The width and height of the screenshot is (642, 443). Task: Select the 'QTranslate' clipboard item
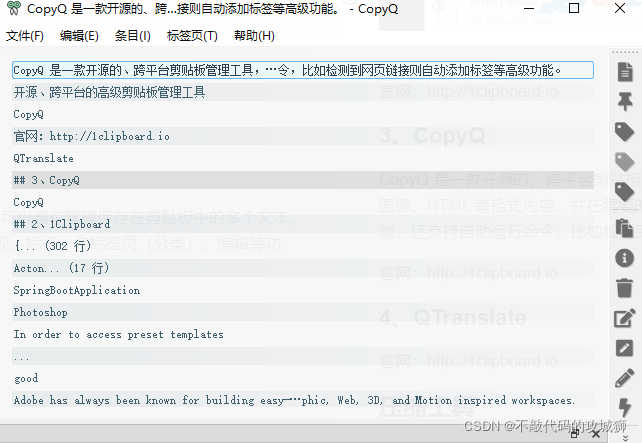(x=303, y=158)
